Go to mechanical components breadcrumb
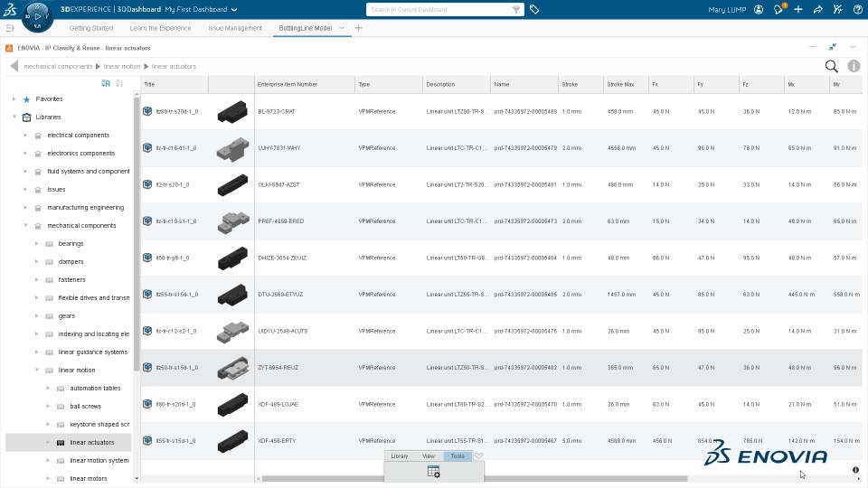 click(58, 66)
